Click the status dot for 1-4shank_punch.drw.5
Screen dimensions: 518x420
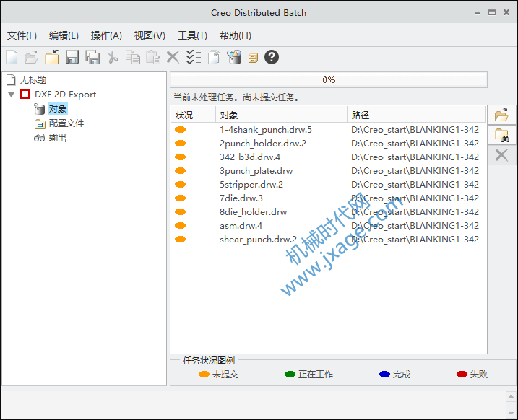pos(180,130)
